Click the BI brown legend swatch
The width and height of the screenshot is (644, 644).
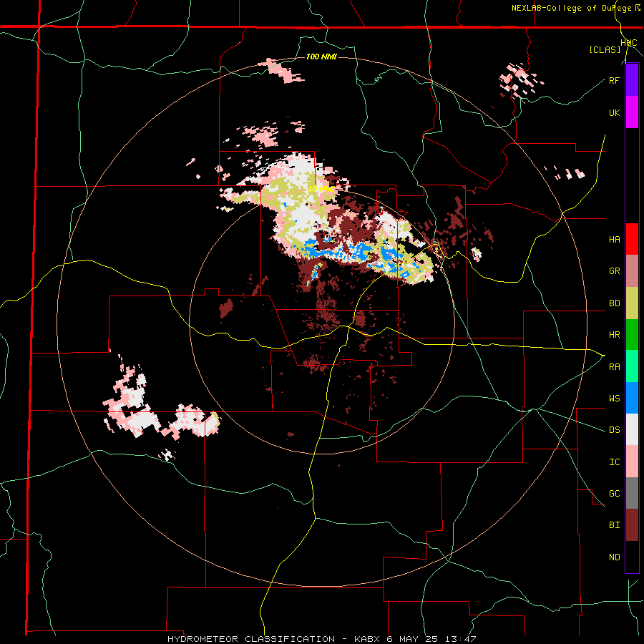[632, 525]
